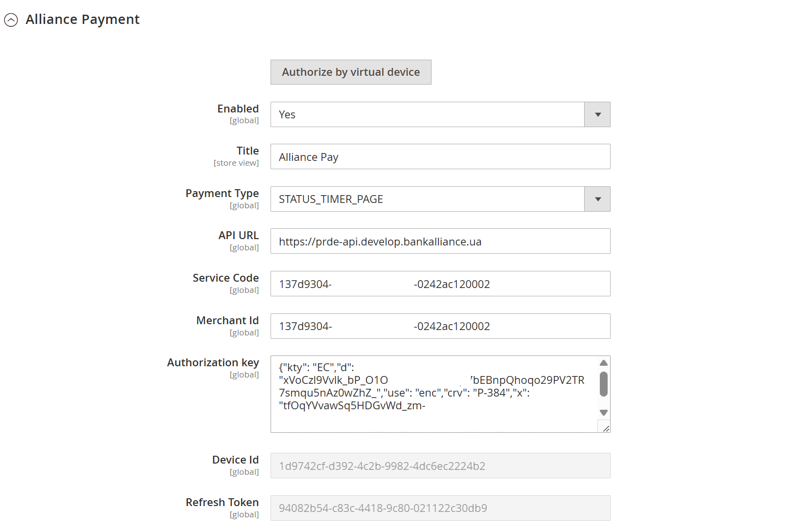Click the Alliance Payment section heading
The image size is (796, 532).
[82, 20]
